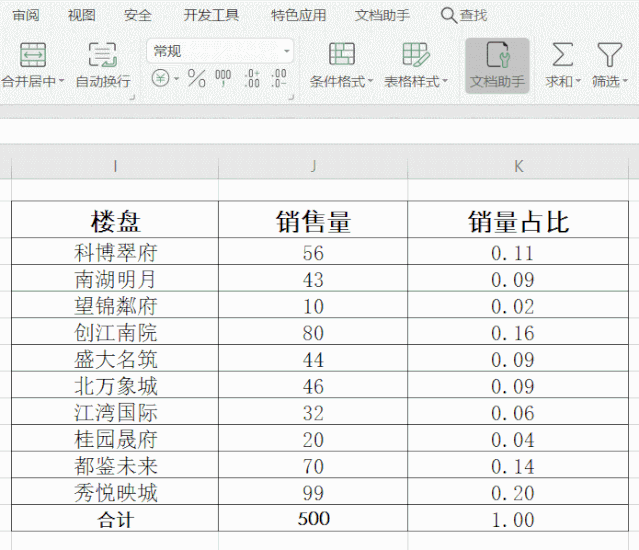Screen dimensions: 639x550
Task: Click the Document Assistant toolbar button
Action: coord(498,66)
